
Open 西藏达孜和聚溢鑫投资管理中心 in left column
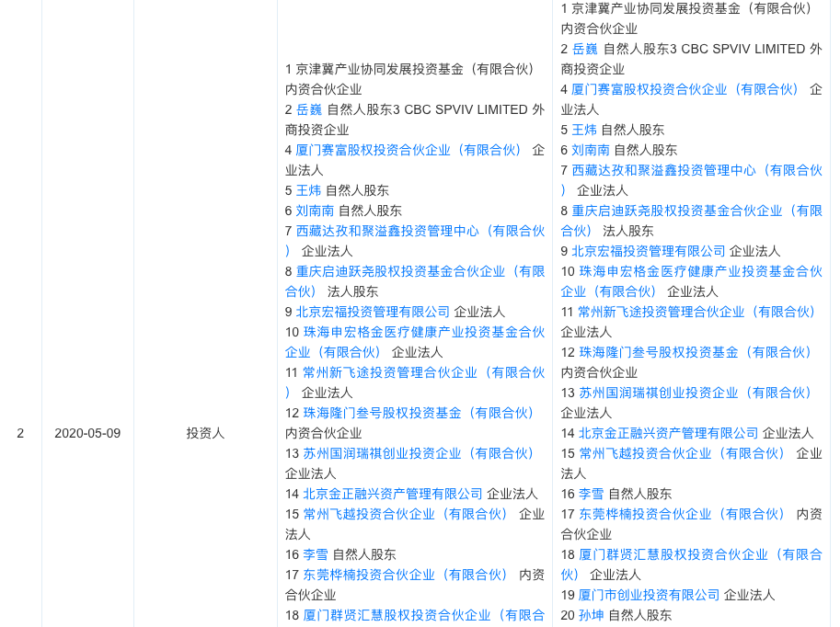[x=415, y=241]
